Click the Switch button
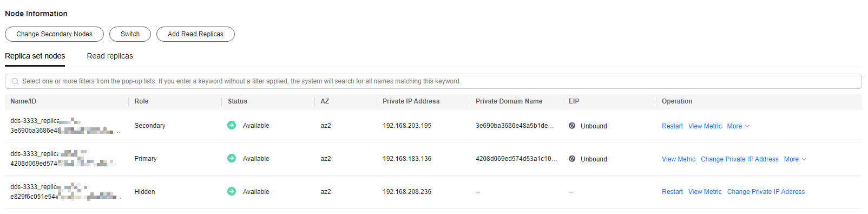The height and width of the screenshot is (214, 868). (x=130, y=34)
